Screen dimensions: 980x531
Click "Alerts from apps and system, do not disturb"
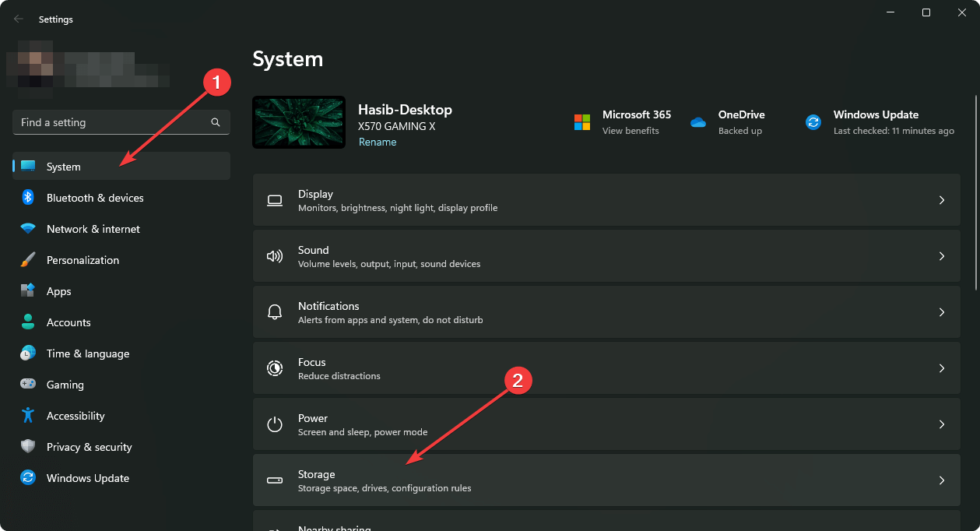coord(391,320)
